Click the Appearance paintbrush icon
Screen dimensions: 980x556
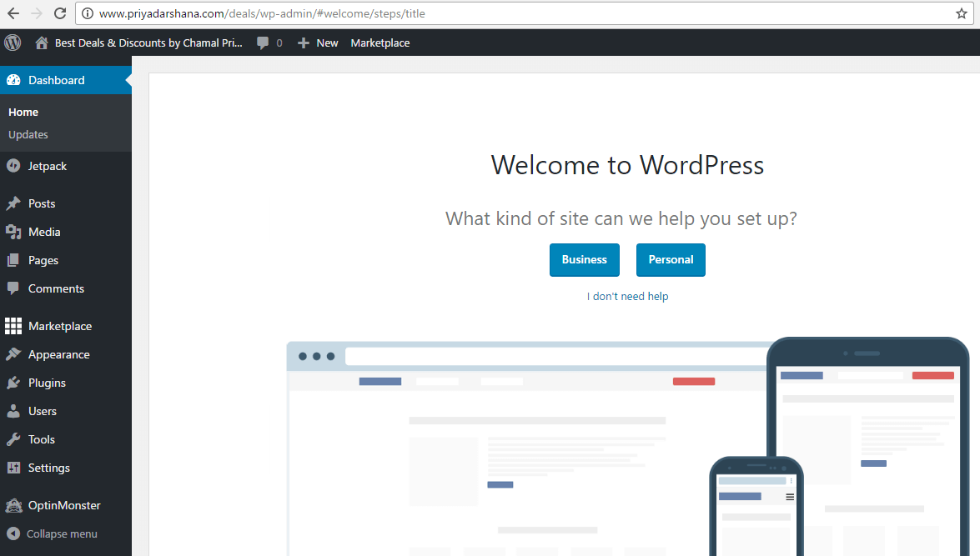pos(13,354)
